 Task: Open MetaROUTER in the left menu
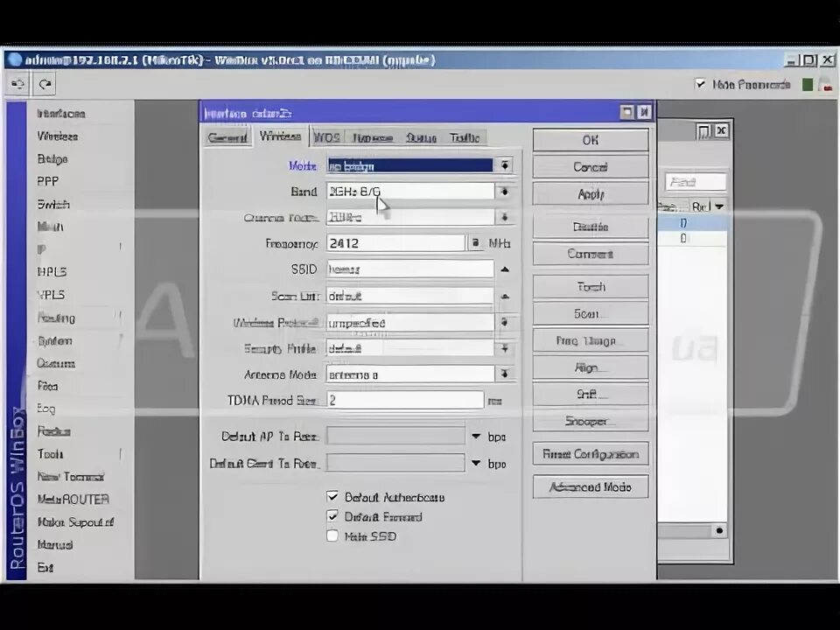click(x=73, y=500)
